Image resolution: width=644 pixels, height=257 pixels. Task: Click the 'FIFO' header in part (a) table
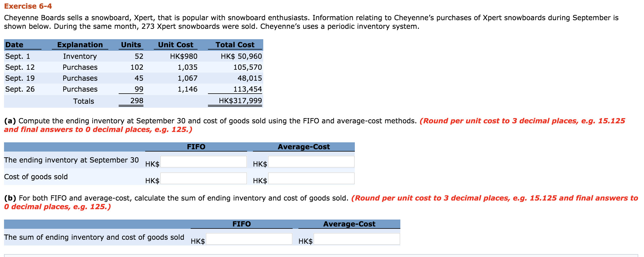coord(196,147)
